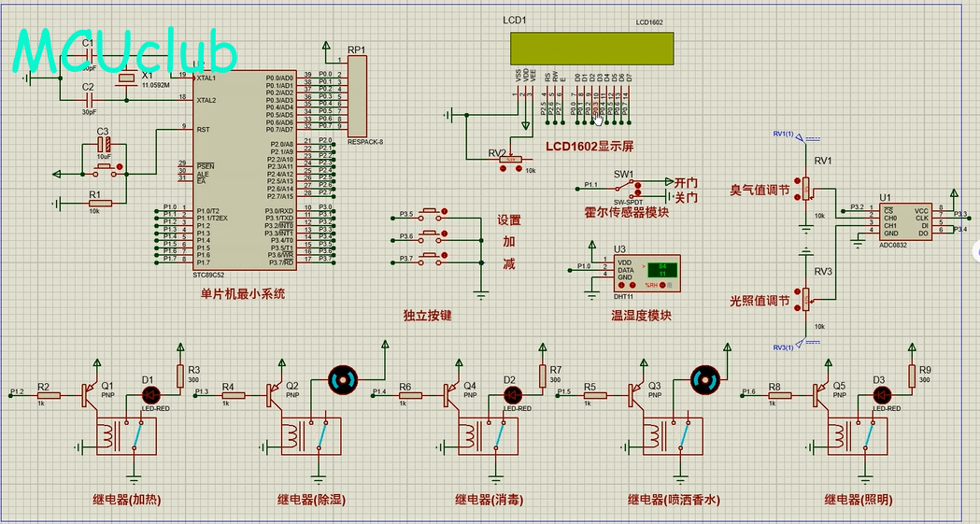980x524 pixels.
Task: Click SW1 upper red actuator dot
Action: [638, 184]
